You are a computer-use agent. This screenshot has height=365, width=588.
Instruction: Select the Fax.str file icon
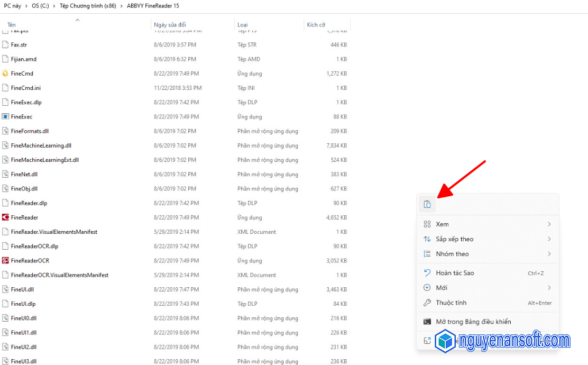[5, 45]
